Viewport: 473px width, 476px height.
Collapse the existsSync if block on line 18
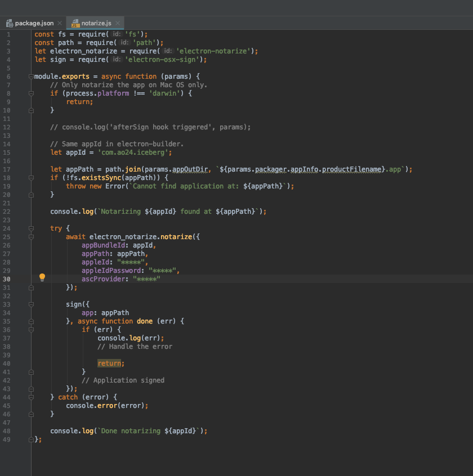tap(31, 178)
